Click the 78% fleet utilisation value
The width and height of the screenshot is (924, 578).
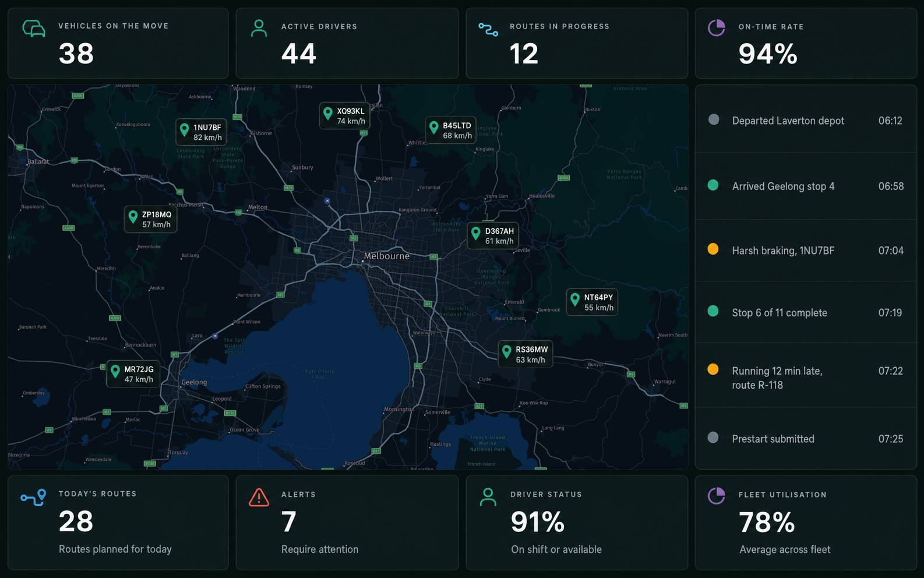767,523
